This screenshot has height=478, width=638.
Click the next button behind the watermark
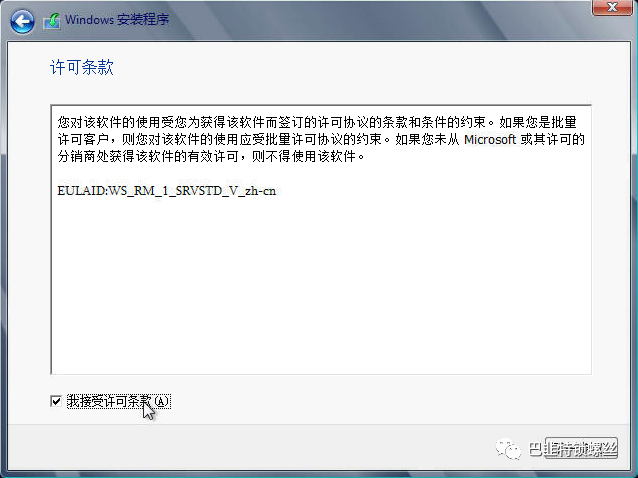point(582,448)
